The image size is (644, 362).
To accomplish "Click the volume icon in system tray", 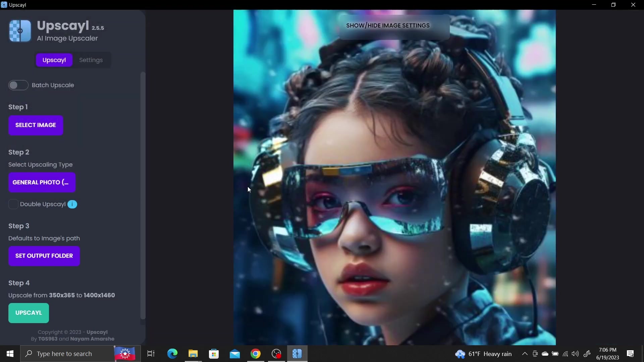I will pyautogui.click(x=576, y=354).
